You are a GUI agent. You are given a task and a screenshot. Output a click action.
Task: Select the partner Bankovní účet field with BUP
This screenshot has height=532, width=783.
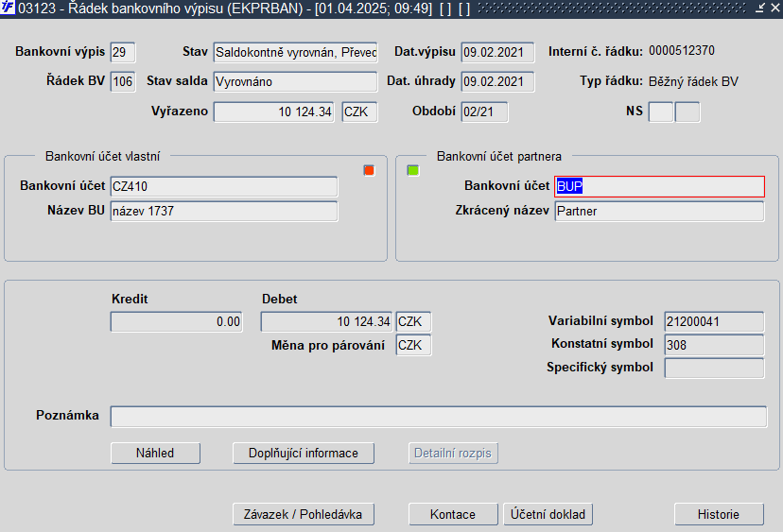[x=659, y=186]
